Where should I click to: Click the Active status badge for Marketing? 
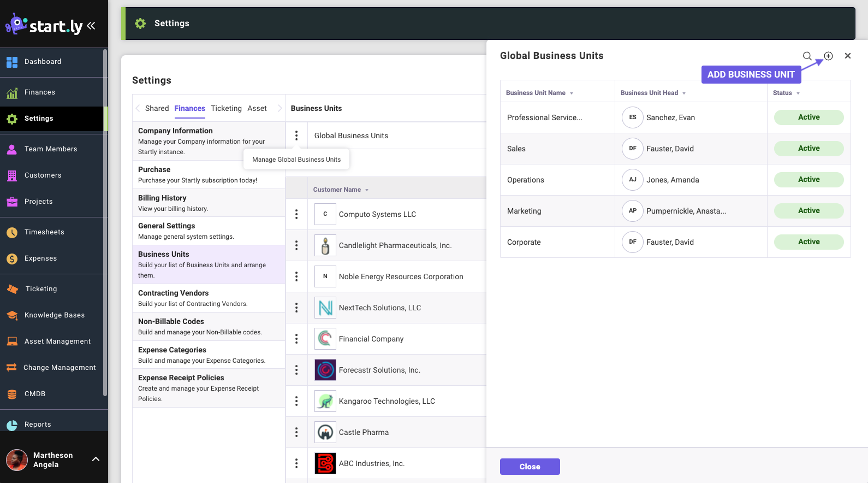pyautogui.click(x=808, y=211)
